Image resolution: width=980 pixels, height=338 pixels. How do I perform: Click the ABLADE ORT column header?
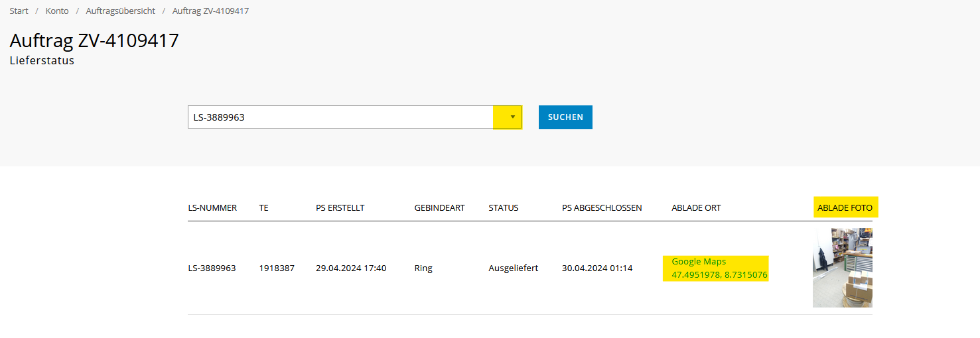pyautogui.click(x=696, y=207)
